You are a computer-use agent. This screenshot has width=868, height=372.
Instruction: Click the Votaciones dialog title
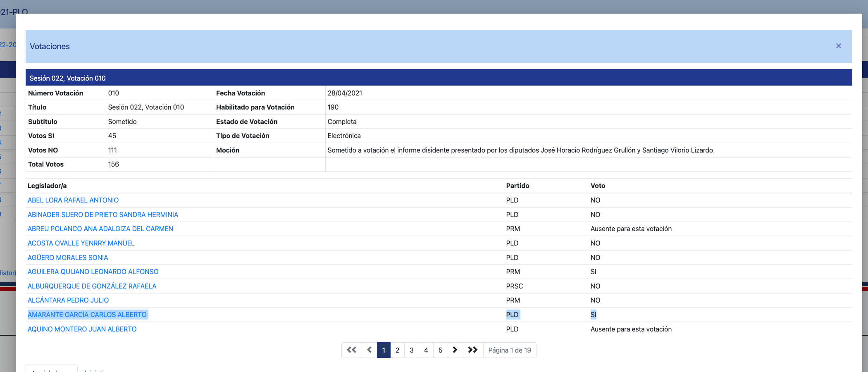pos(50,46)
